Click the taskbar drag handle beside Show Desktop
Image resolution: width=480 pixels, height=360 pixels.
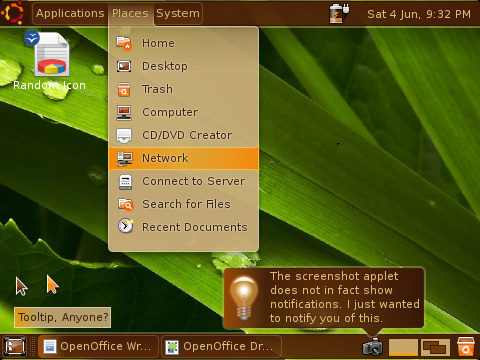32,347
